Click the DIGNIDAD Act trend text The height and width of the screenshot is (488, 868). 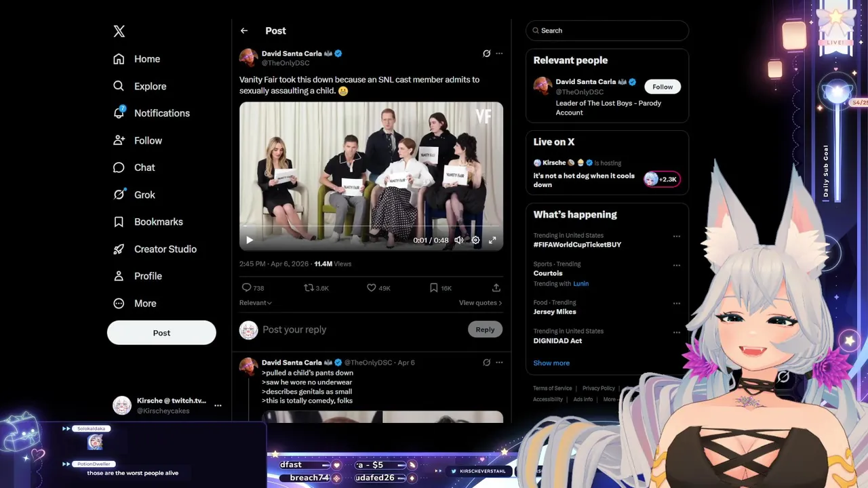pos(557,341)
